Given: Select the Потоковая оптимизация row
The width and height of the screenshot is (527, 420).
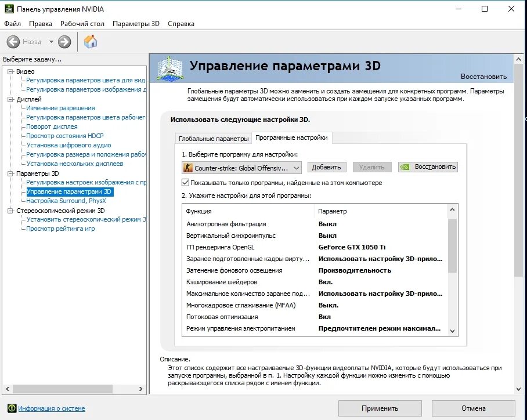Looking at the screenshot, I should 315,317.
